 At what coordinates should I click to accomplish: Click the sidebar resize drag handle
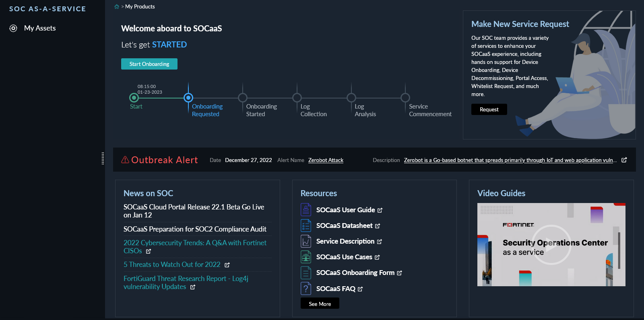coord(103,158)
